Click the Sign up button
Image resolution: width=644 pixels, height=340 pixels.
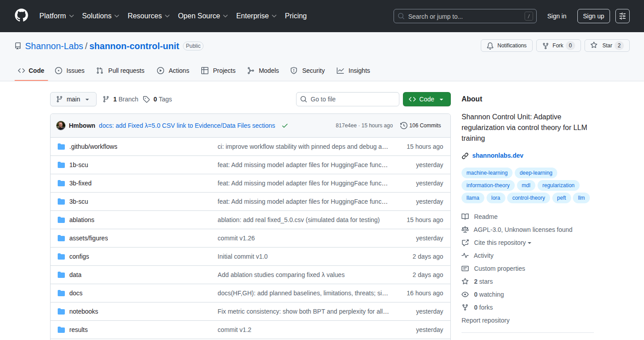pos(593,16)
